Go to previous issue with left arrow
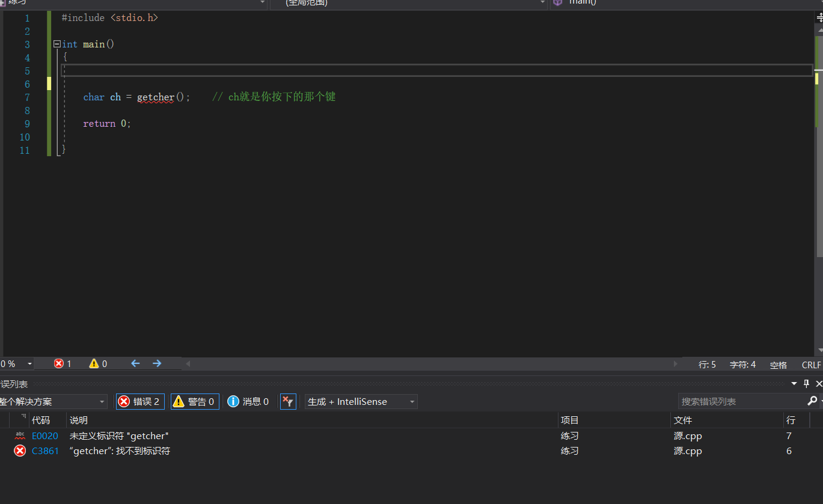The height and width of the screenshot is (504, 823). click(x=135, y=363)
